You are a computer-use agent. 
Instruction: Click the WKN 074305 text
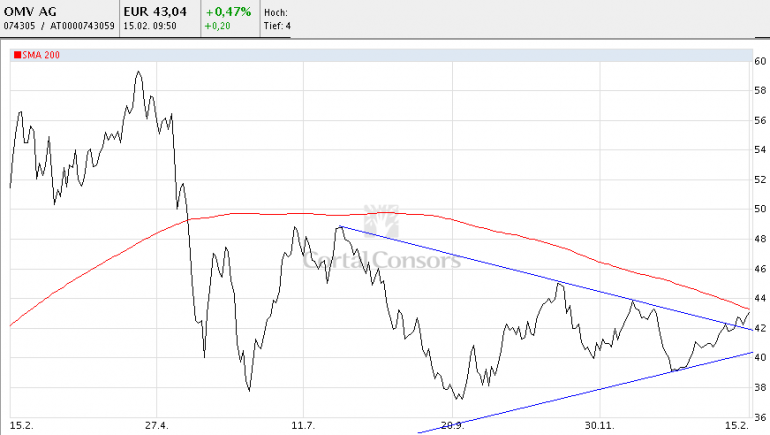pos(19,26)
